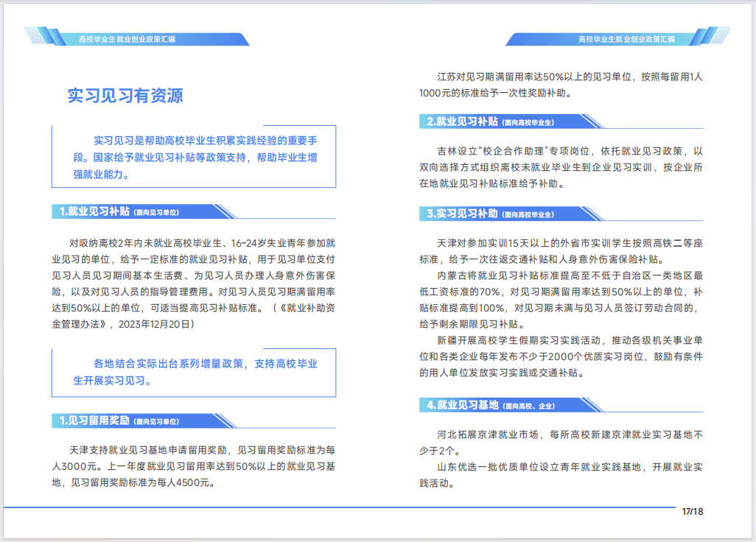
Task: Click the paragraph starting "天津支持就业见习基地"
Action: tap(194, 466)
